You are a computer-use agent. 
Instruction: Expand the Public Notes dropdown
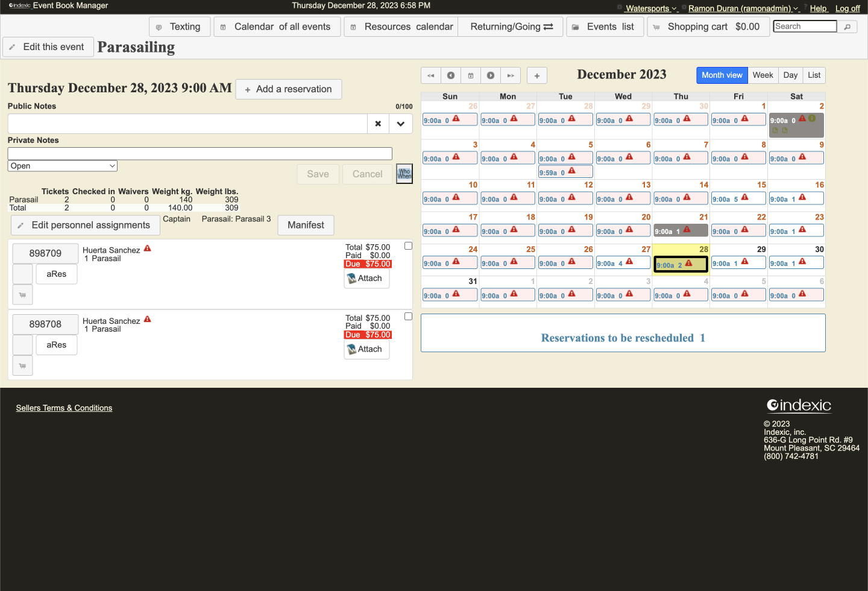point(400,123)
